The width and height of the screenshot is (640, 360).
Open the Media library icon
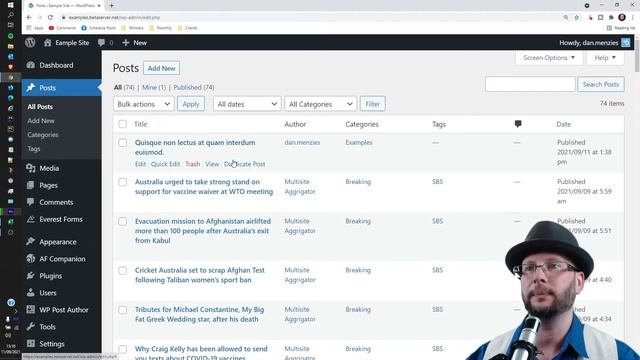31,168
